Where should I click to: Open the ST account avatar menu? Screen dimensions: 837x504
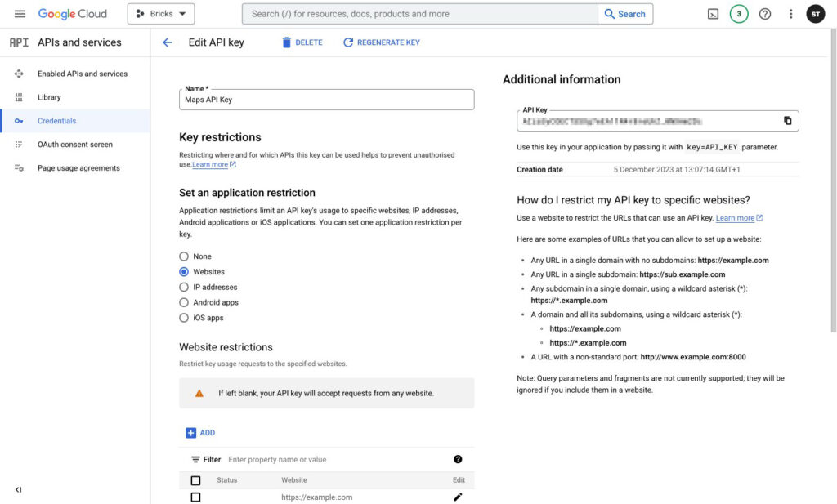(816, 14)
